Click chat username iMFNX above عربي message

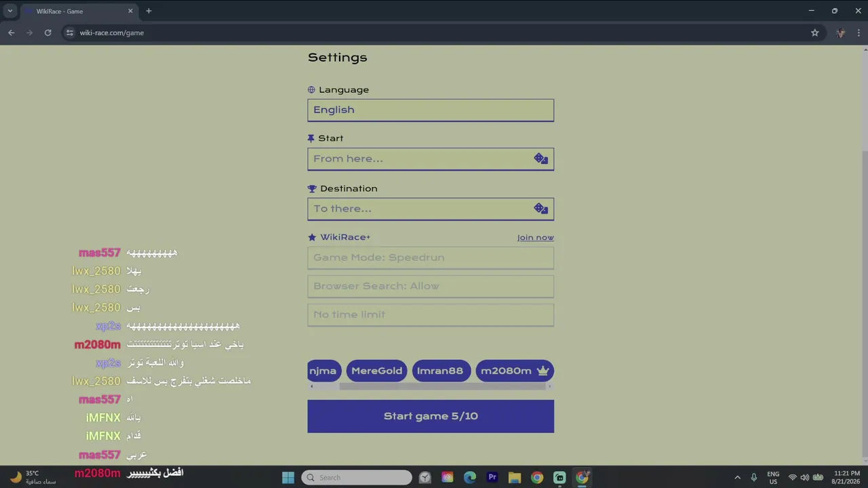103,436
